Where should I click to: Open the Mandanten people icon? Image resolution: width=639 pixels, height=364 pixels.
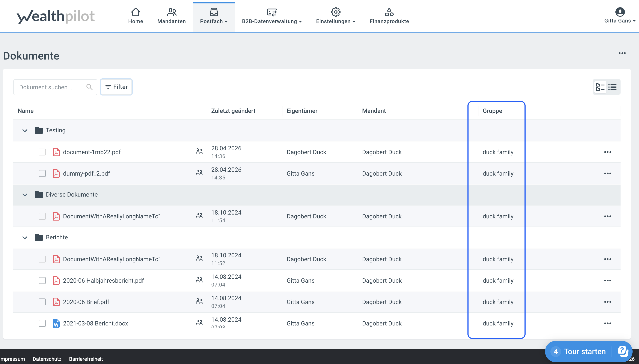tap(172, 12)
